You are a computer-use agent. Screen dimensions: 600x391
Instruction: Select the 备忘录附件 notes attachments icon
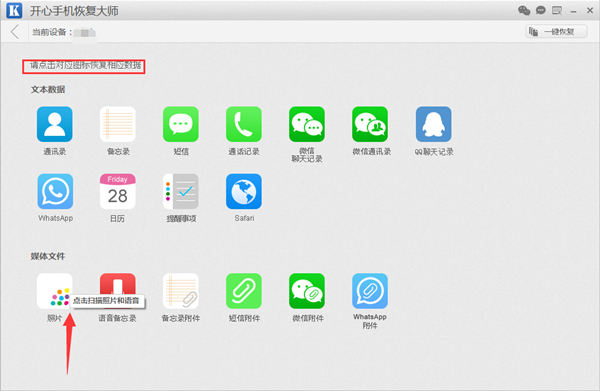pyautogui.click(x=181, y=291)
